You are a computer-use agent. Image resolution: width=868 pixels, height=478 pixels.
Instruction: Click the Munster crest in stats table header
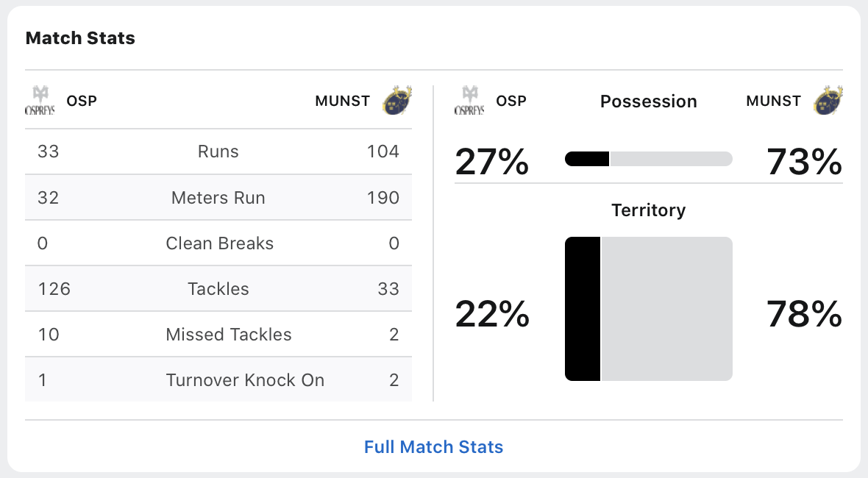(397, 101)
